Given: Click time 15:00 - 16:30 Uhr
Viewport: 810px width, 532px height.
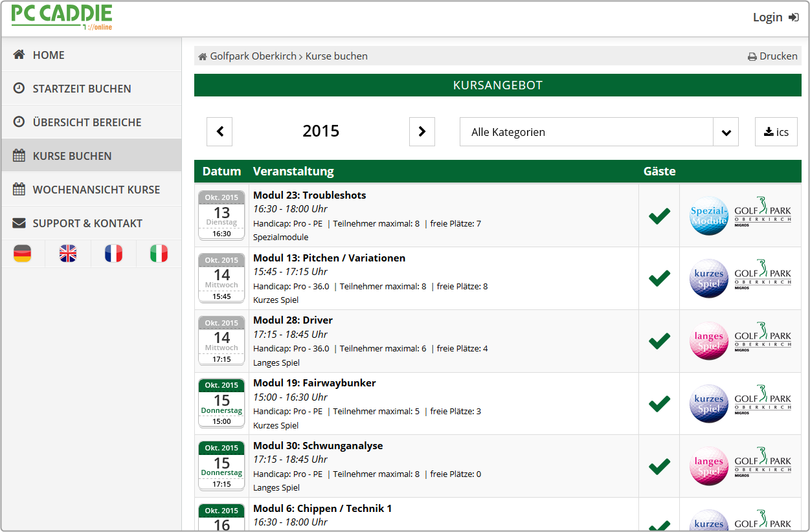Looking at the screenshot, I should (290, 397).
